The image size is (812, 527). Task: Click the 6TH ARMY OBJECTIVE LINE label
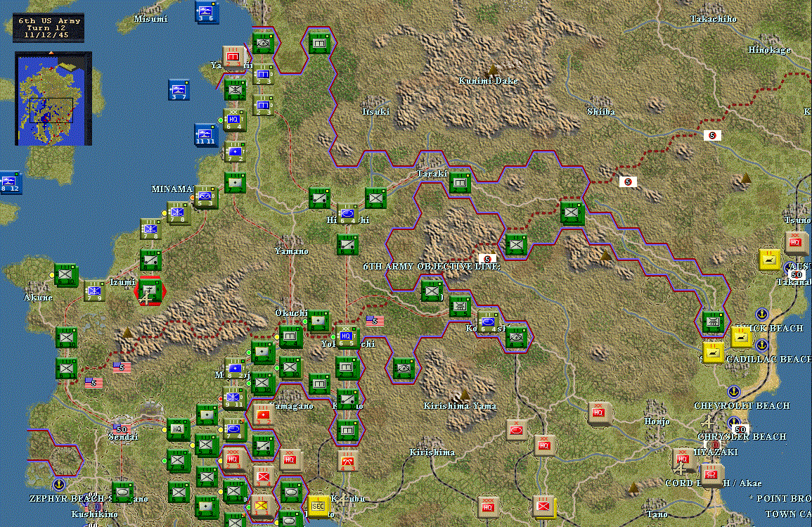(432, 267)
